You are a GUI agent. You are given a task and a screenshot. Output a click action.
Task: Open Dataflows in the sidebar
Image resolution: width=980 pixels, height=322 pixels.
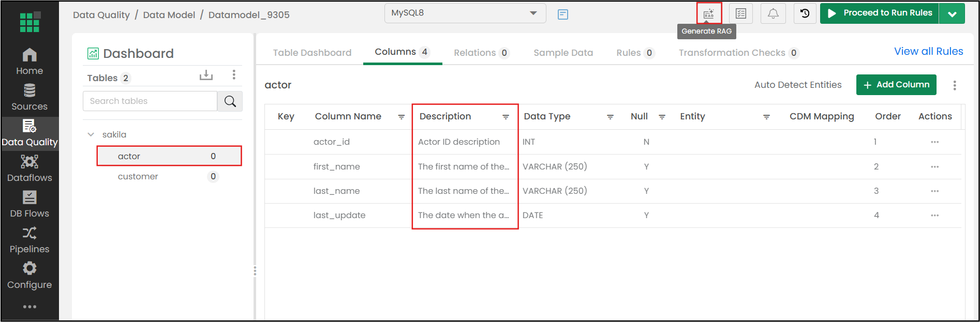coord(29,168)
